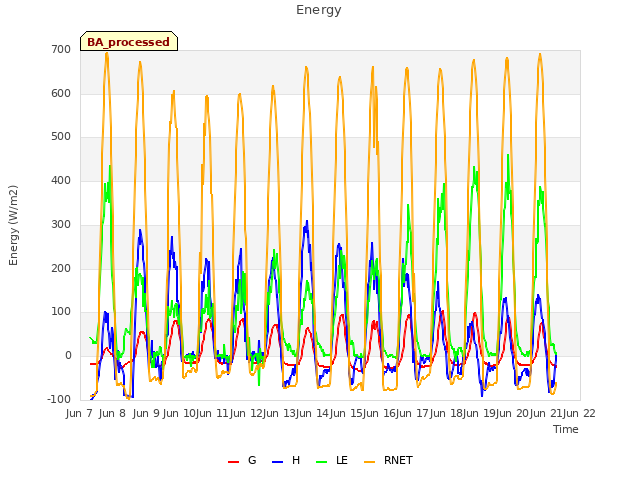640x480 pixels.
Task: Click the Jun 8 x-axis date label
Action: pos(112,413)
